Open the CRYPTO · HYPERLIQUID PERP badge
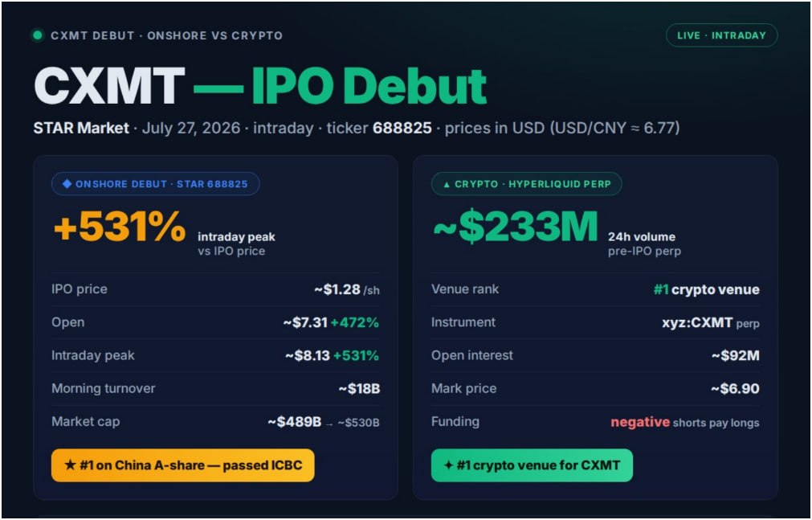The width and height of the screenshot is (812, 520). (x=526, y=183)
